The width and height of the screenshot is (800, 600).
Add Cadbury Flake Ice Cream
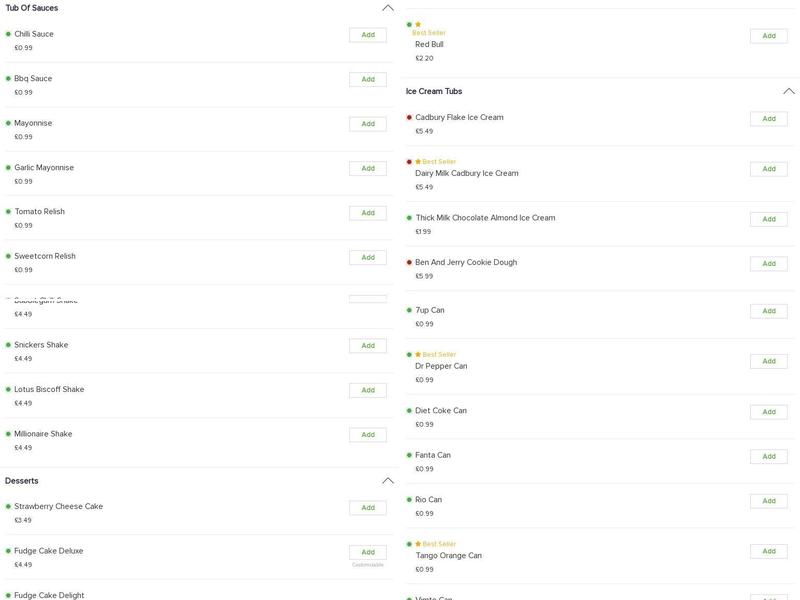[768, 119]
